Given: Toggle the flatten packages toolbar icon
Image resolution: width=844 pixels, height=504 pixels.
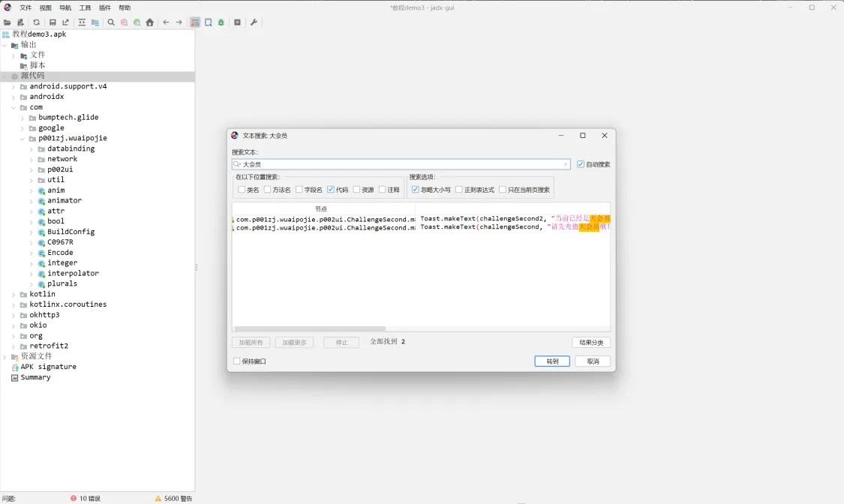Looking at the screenshot, I should tap(95, 22).
